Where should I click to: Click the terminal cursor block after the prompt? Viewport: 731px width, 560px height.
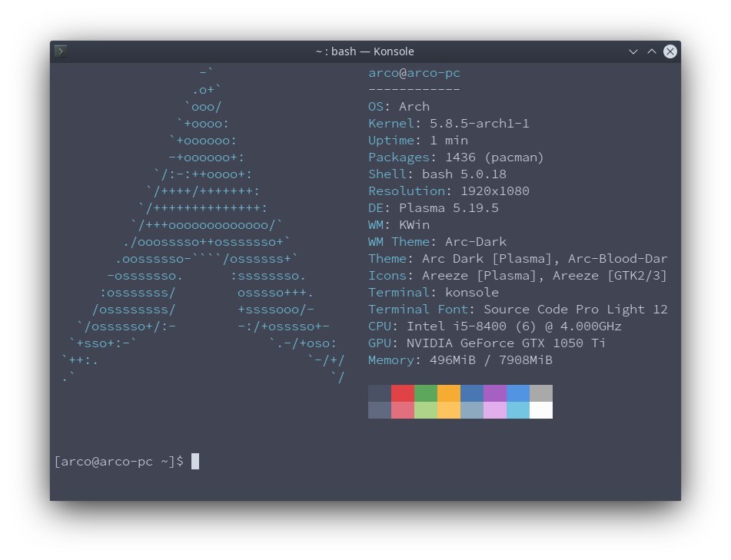tap(195, 462)
